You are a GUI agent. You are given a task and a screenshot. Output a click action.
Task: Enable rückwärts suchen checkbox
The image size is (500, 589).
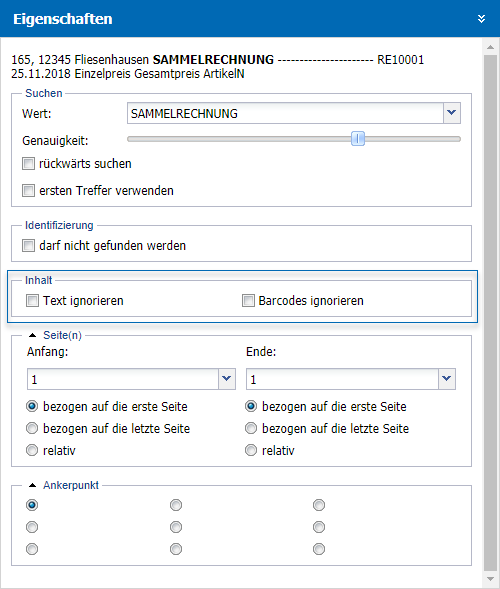coord(29,164)
